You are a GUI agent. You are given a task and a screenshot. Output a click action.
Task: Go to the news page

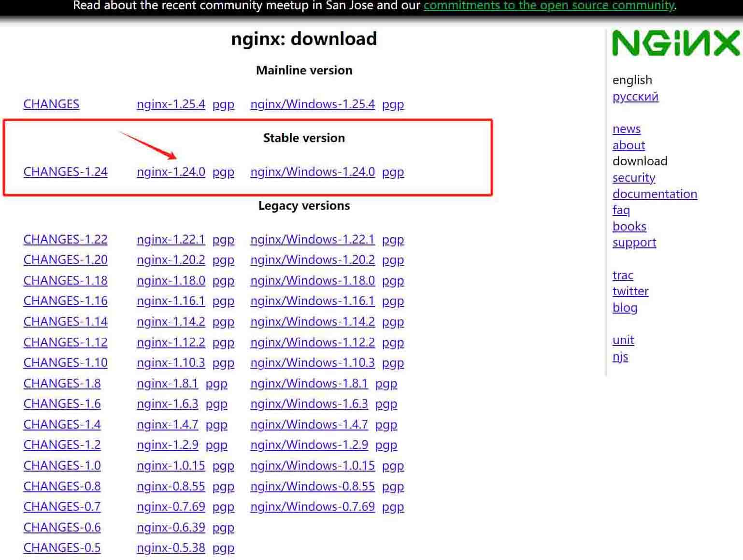[x=627, y=129]
